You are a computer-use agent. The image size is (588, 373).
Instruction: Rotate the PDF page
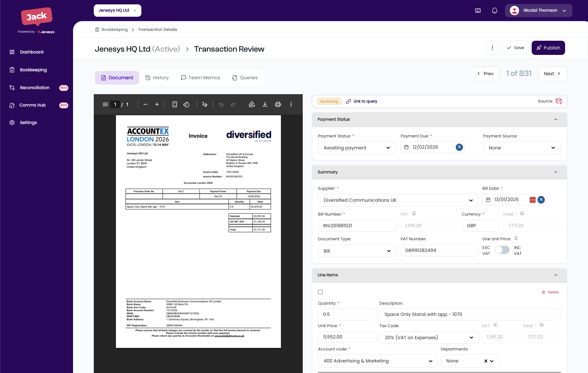[186, 104]
